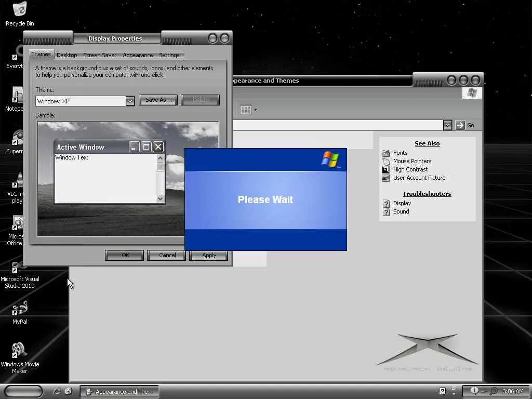Click the 3:06 AM clock in the tray

tap(513, 391)
